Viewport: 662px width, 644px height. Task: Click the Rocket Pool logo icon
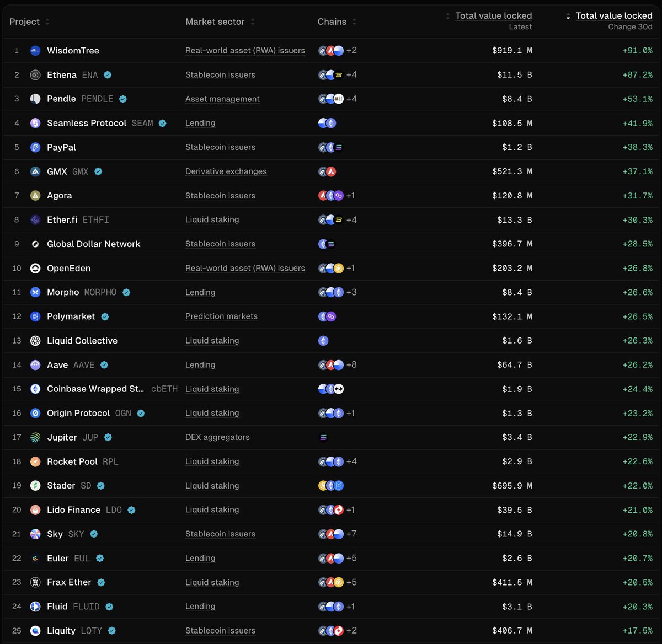tap(35, 461)
